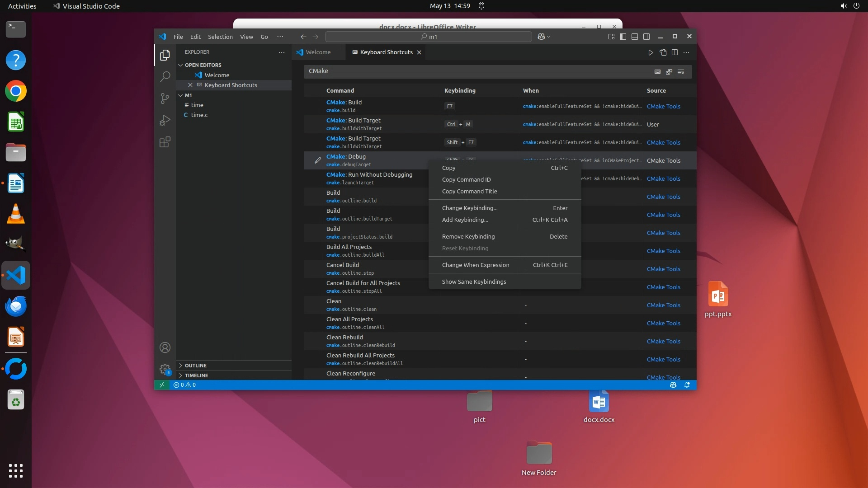Choose Remove Keybinding menu entry
Screen dimensions: 868x488
coord(468,236)
